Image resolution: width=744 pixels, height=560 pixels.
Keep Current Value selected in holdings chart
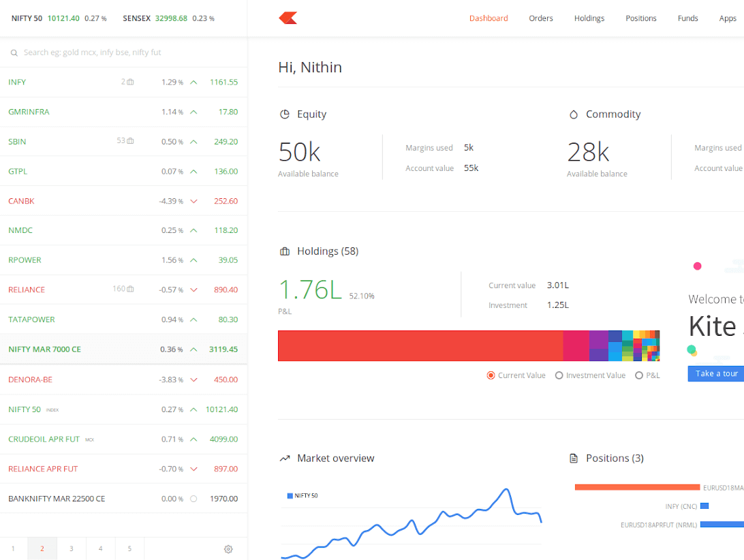(491, 375)
